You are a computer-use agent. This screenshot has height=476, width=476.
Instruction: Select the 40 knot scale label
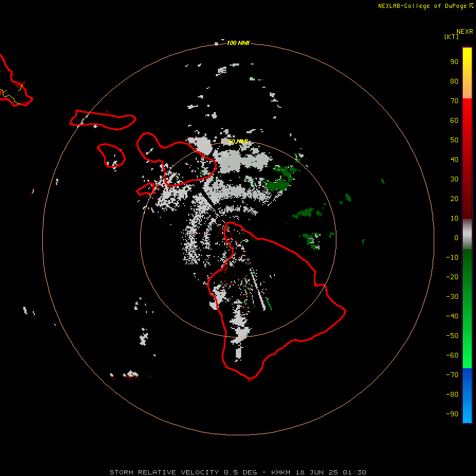(x=454, y=160)
